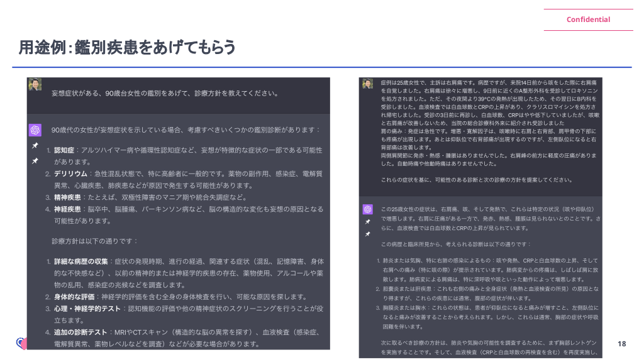
Task: Click page number 18
Action: click(x=621, y=344)
